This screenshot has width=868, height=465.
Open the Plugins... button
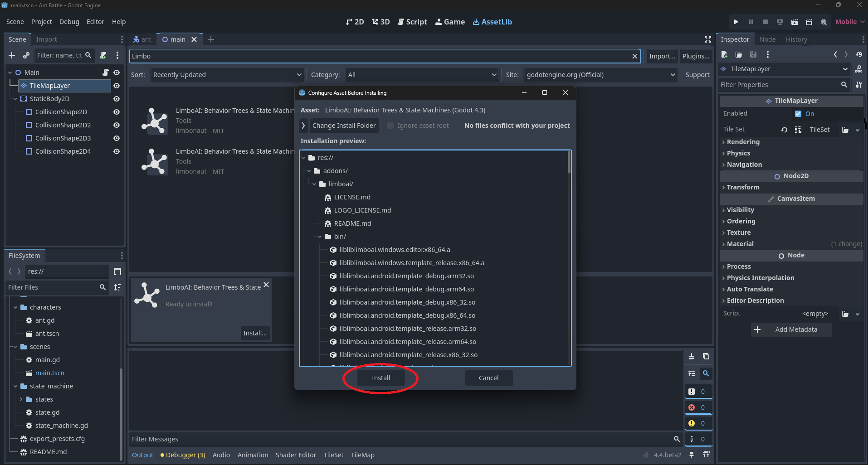point(696,56)
